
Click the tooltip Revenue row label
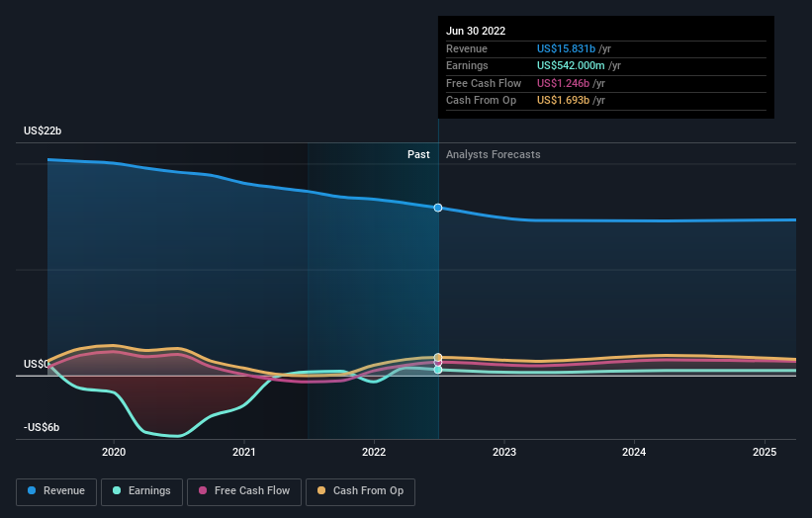(467, 48)
